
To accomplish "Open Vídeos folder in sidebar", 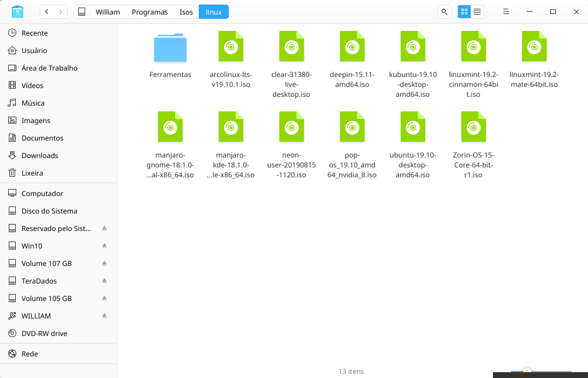I will pyautogui.click(x=58, y=86).
